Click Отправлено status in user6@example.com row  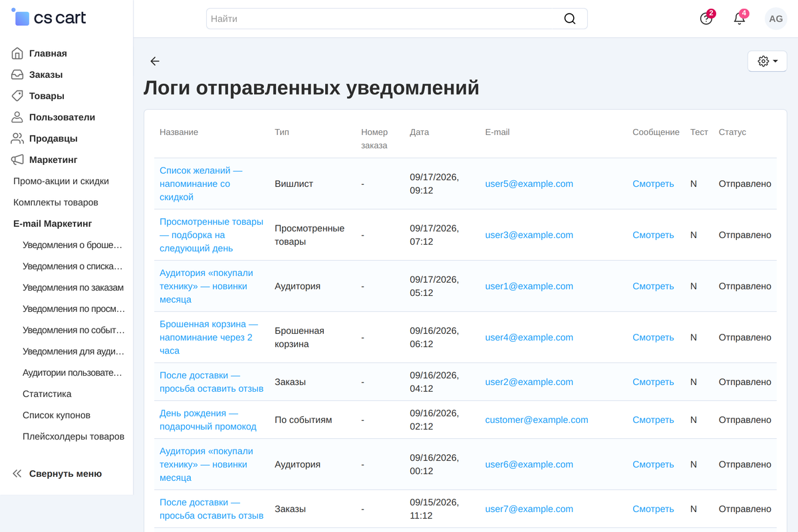[745, 464]
